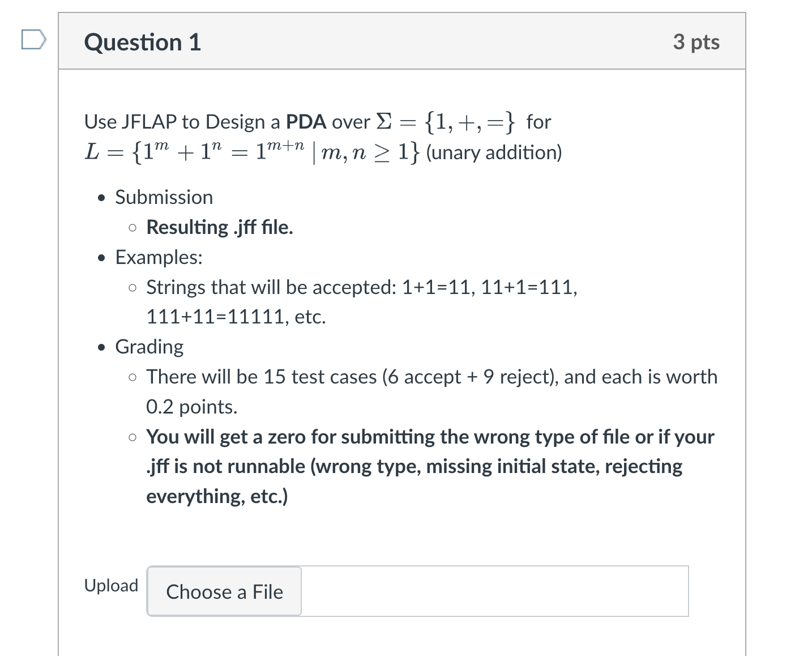Click the Submission bullet item
This screenshot has width=812, height=656.
click(164, 197)
